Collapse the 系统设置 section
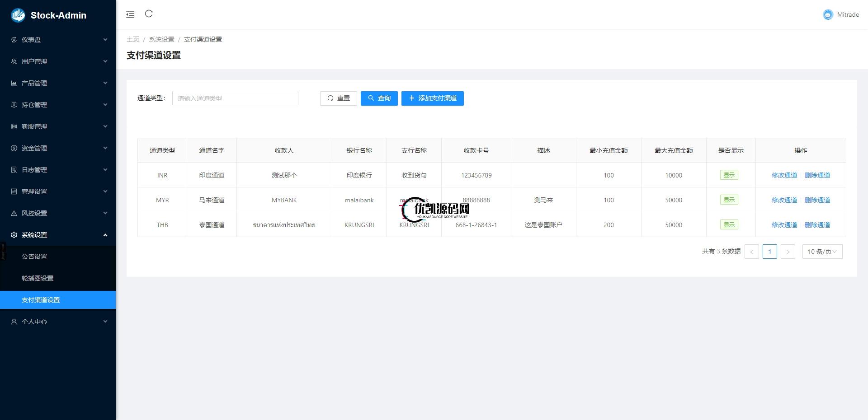 [105, 234]
